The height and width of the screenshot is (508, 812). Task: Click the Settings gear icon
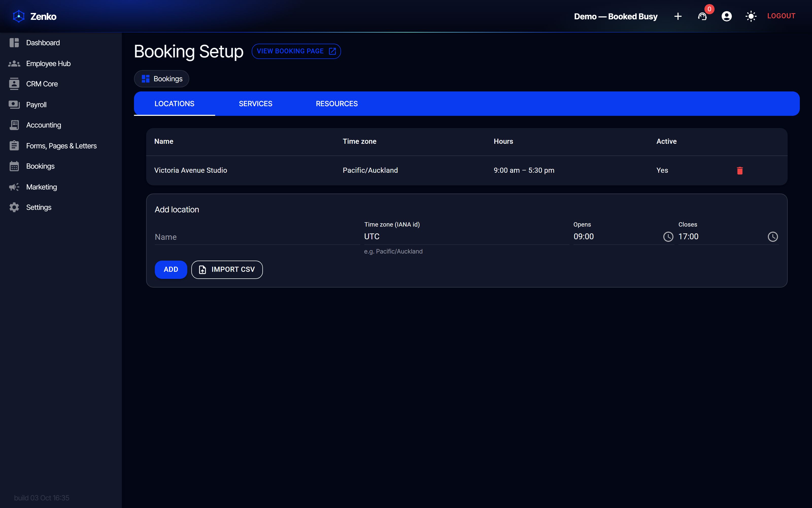tap(14, 207)
